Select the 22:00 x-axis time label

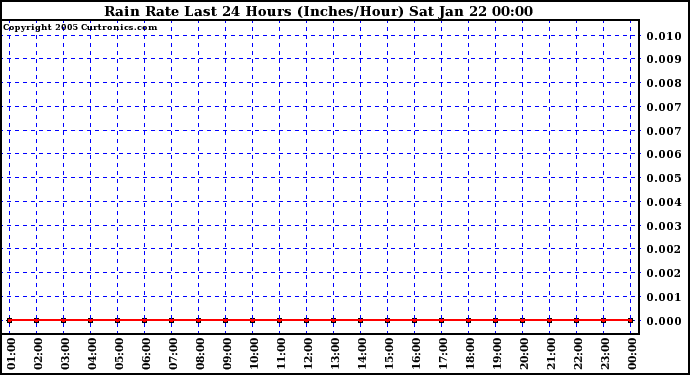click(579, 354)
